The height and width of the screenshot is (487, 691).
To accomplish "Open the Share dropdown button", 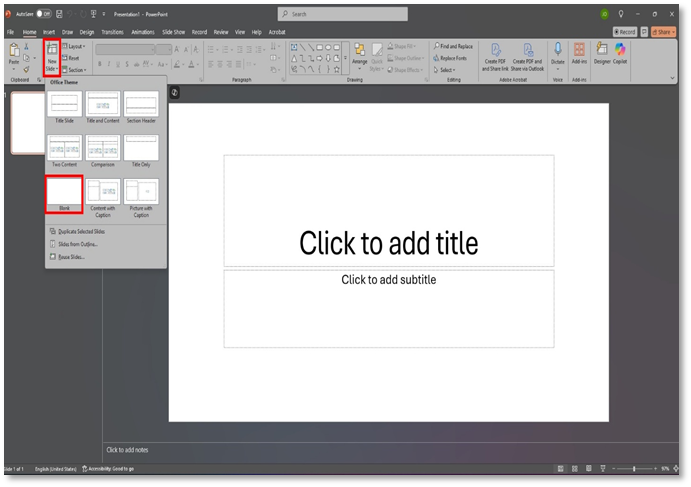I will [663, 32].
